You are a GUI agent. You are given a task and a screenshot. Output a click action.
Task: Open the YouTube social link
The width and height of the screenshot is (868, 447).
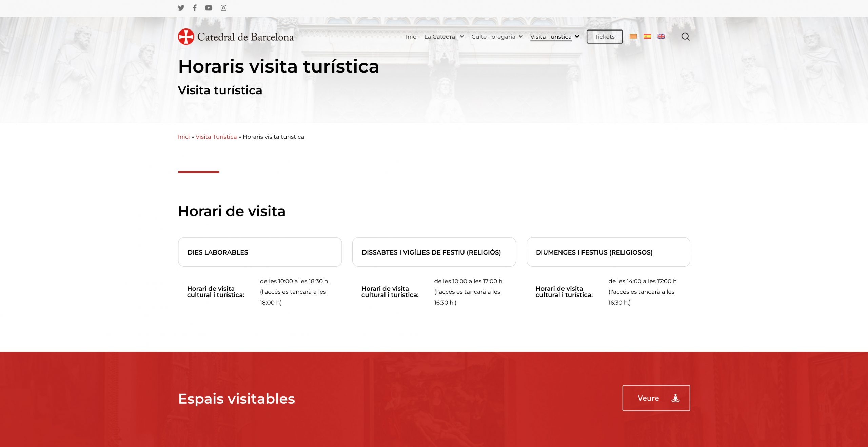(x=209, y=8)
